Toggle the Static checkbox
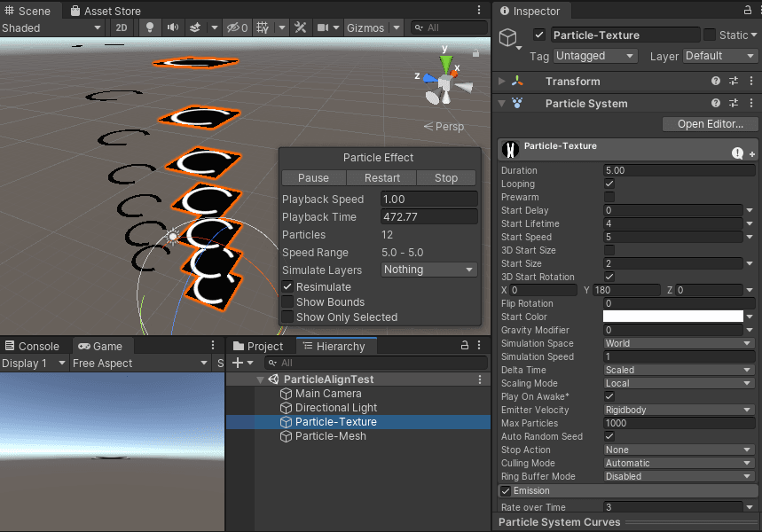Screen dimensions: 762x532 (710, 35)
